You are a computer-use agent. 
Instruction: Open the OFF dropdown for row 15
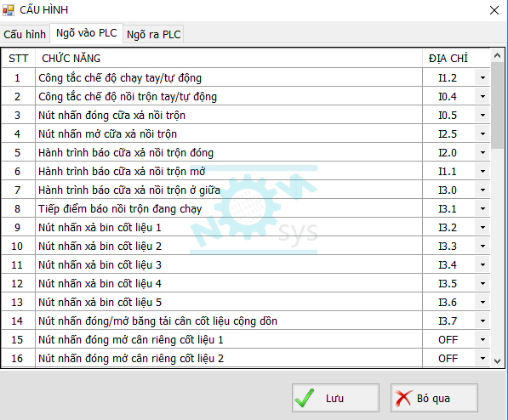[482, 340]
